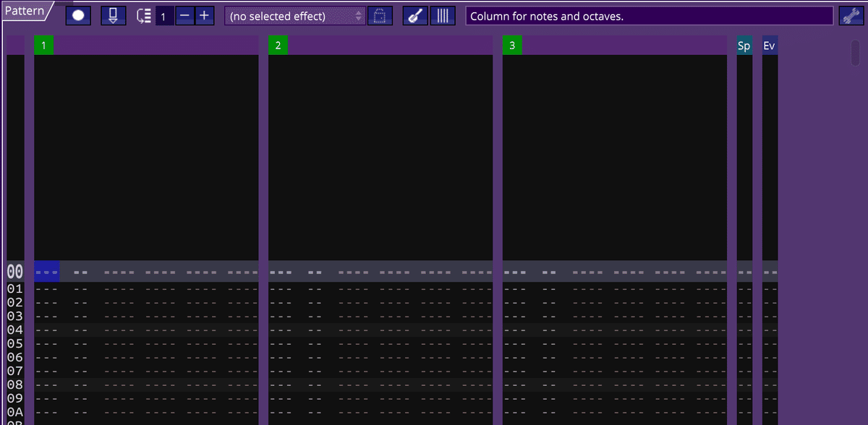Click row number 01

pyautogui.click(x=15, y=289)
